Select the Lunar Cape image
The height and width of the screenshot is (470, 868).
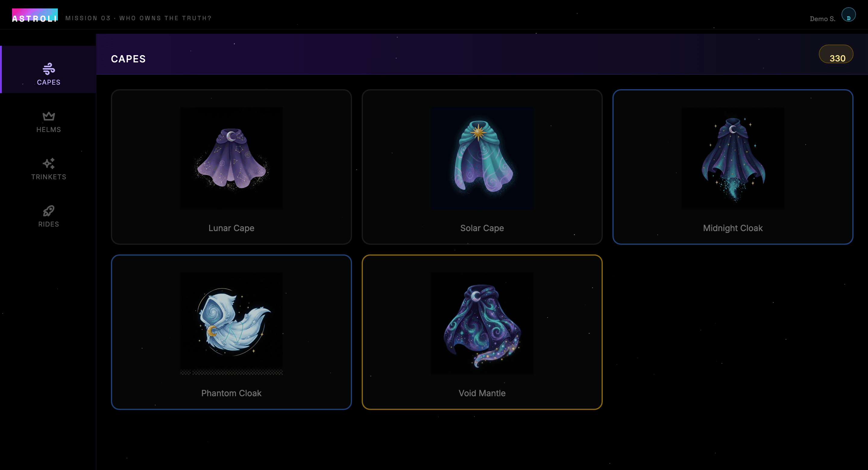click(x=231, y=158)
